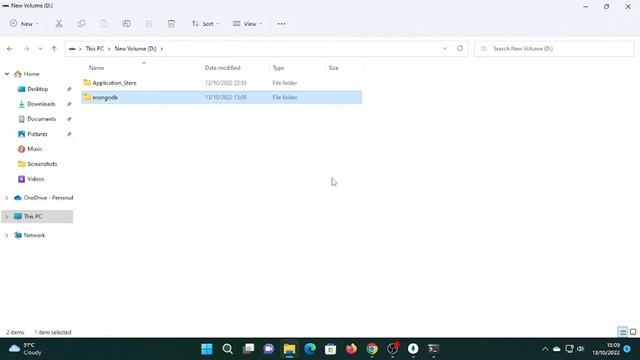Open the terminal app on the taskbar
The width and height of the screenshot is (640, 360).
tap(433, 349)
